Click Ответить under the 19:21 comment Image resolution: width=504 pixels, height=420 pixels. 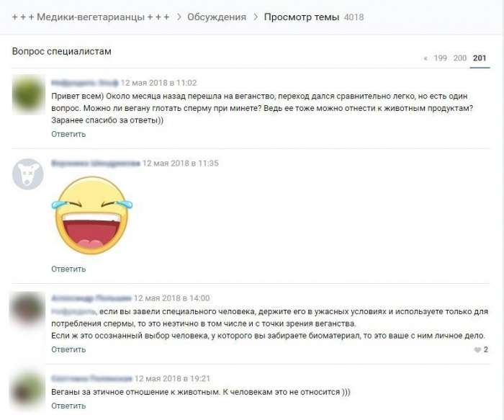coord(68,406)
